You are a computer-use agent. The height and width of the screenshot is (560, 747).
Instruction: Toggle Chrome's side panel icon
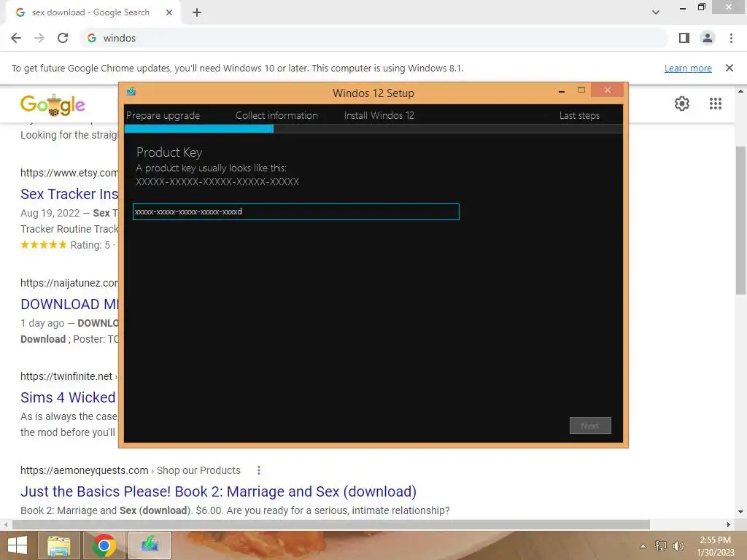[684, 38]
